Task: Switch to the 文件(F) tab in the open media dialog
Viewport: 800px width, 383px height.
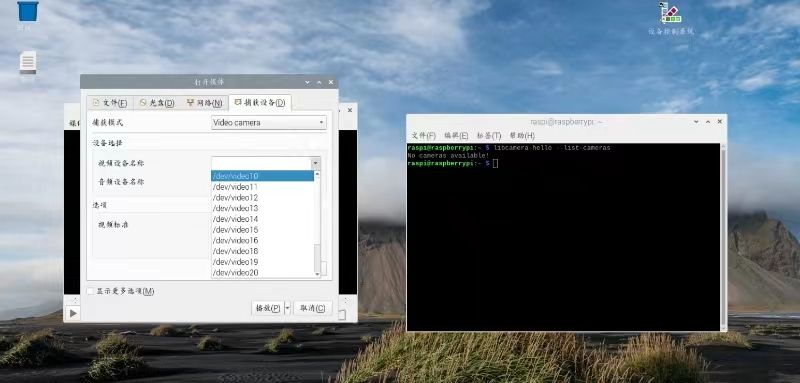Action: click(x=110, y=103)
